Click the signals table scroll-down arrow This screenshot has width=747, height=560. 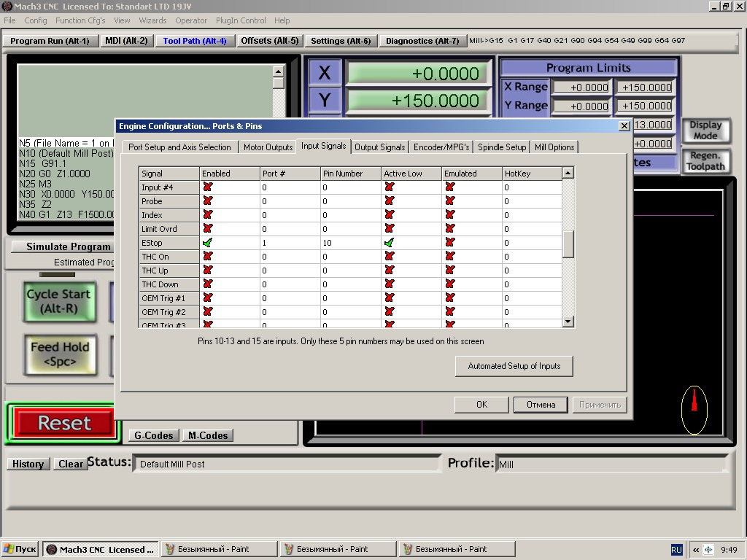click(x=568, y=322)
